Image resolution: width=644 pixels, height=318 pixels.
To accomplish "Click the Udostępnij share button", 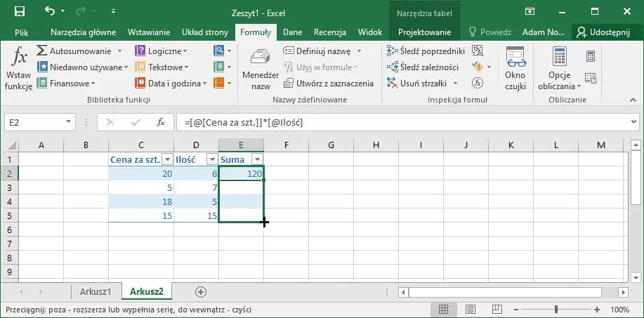I will [x=604, y=32].
